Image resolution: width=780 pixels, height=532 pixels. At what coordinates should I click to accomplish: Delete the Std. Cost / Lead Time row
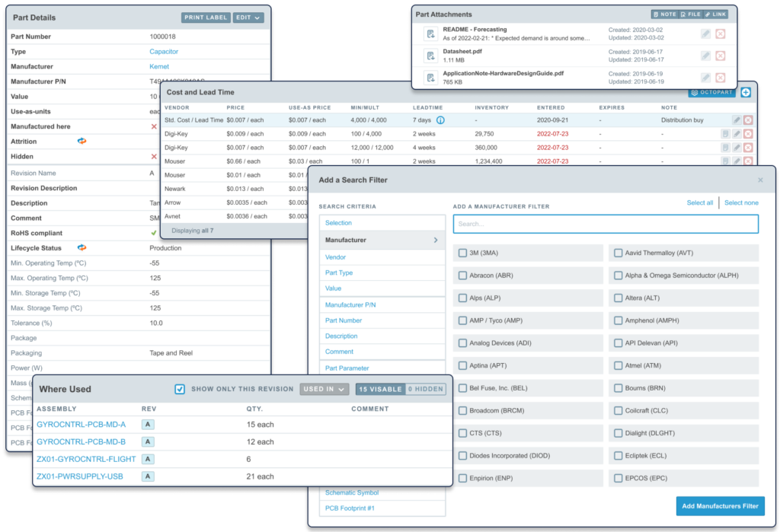click(748, 119)
